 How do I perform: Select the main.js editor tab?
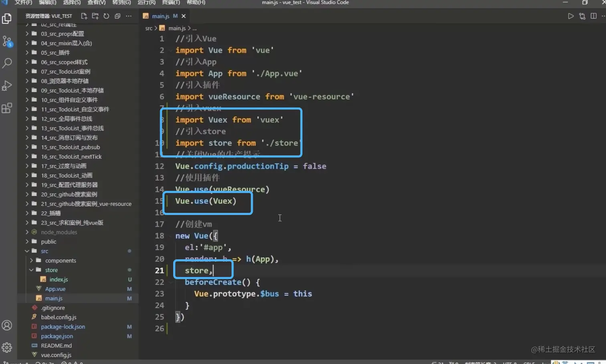pos(160,16)
